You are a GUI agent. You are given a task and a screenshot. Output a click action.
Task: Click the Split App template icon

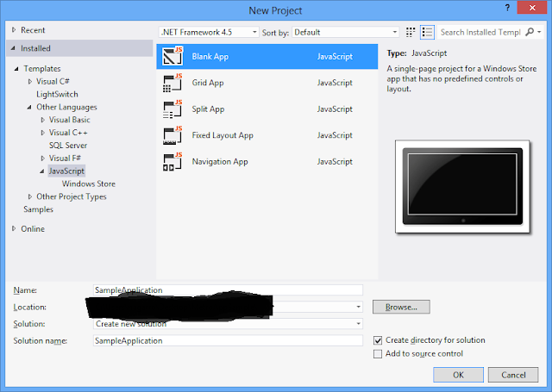172,109
